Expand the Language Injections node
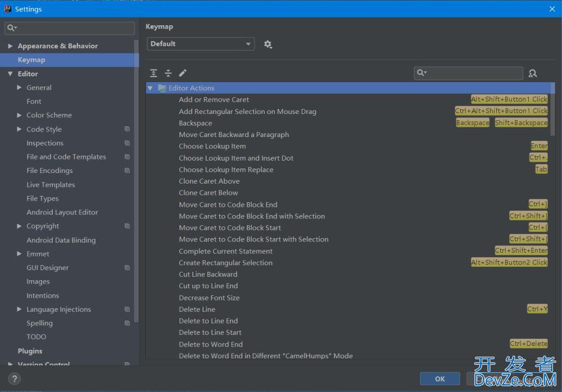This screenshot has width=562, height=392. 19,309
